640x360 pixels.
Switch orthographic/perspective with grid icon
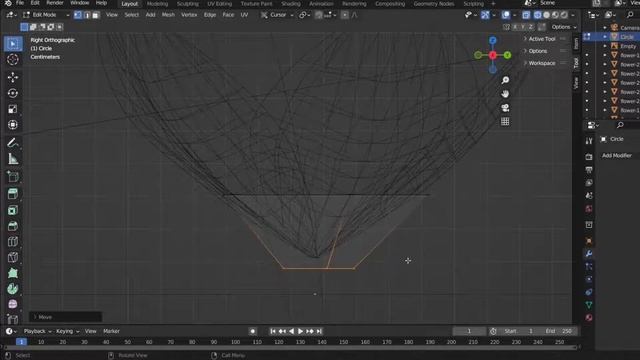click(x=505, y=122)
